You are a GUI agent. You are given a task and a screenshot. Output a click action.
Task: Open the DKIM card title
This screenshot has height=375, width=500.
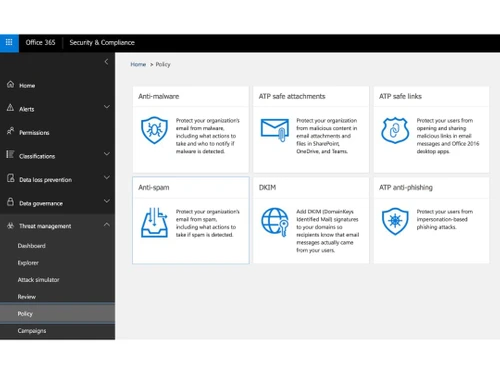tap(267, 187)
